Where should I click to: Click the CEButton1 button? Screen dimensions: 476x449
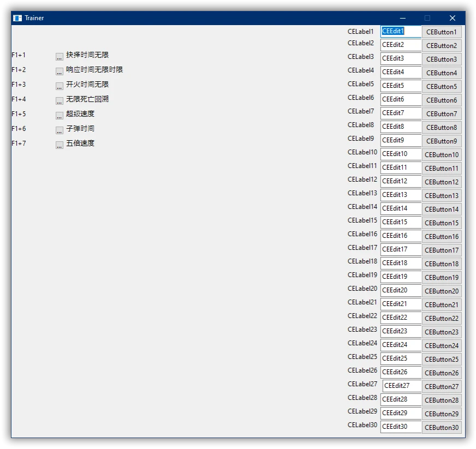[442, 32]
